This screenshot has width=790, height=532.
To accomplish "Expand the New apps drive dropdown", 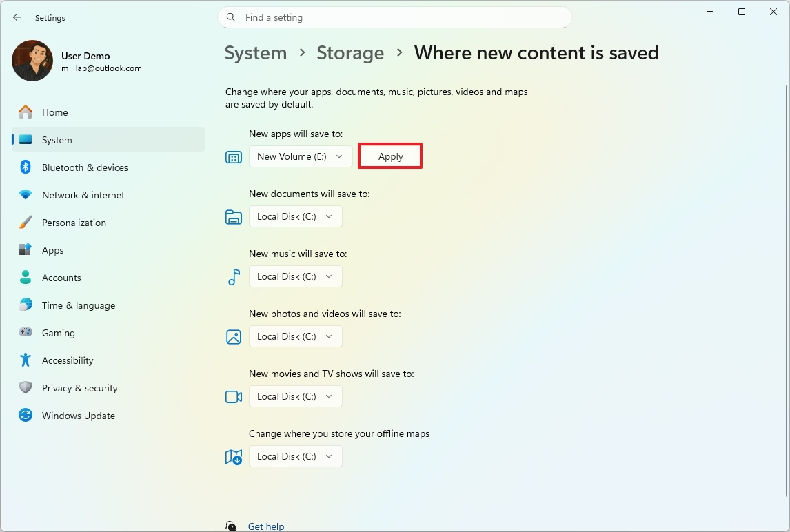I will (301, 156).
